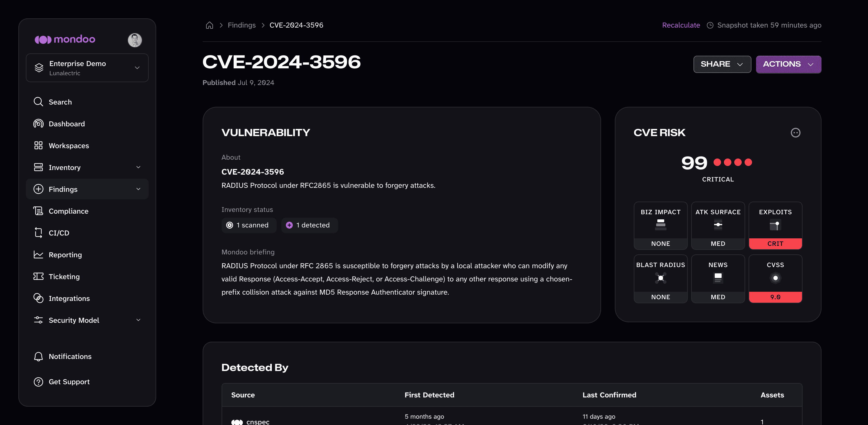Open the ACTIONS dropdown
The height and width of the screenshot is (425, 868).
(x=788, y=64)
